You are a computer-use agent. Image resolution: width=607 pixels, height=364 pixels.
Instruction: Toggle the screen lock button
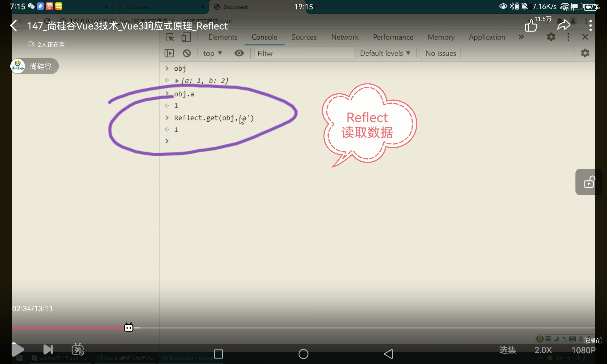pos(589,182)
